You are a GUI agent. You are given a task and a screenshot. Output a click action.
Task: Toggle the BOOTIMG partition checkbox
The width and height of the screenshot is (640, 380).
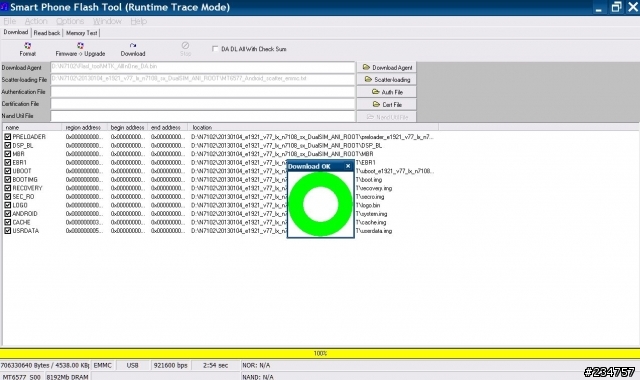pos(7,179)
